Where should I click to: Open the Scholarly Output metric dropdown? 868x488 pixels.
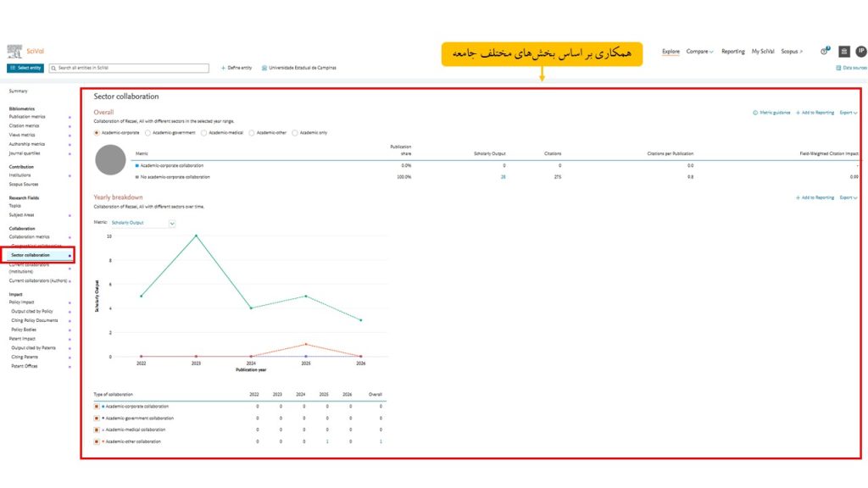[x=143, y=223]
